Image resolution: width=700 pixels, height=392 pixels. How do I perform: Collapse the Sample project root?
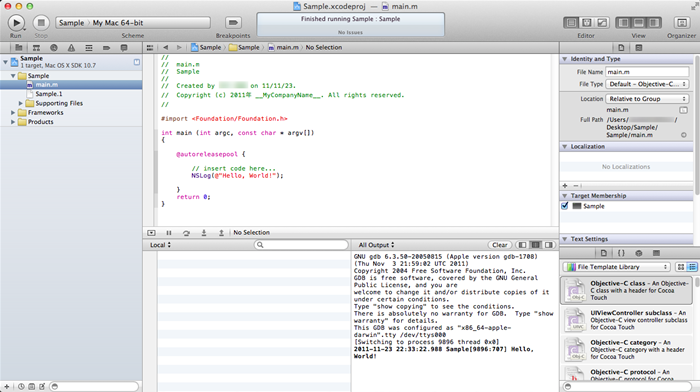point(5,62)
